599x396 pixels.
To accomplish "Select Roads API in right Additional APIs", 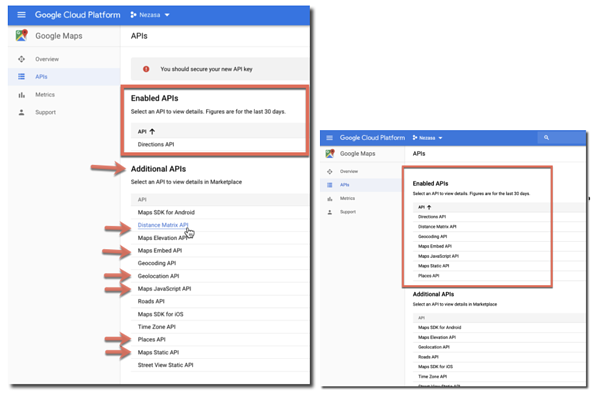I will [428, 357].
